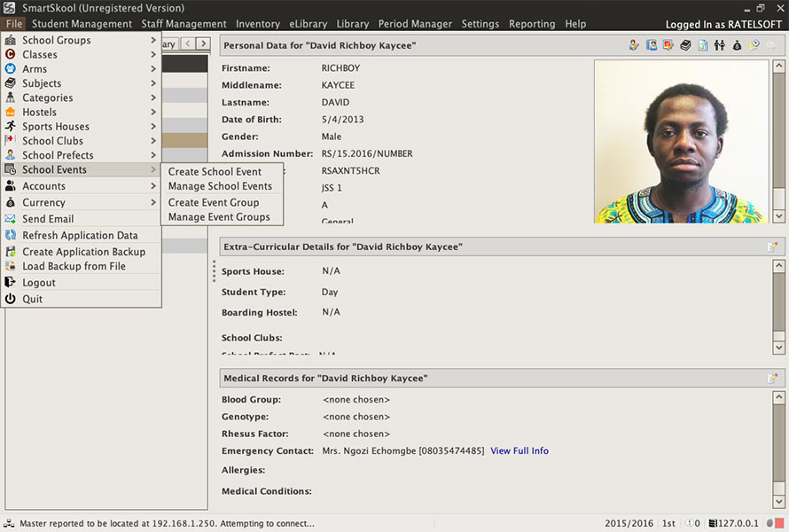789x532 pixels.
Task: Select Create School Event
Action: click(x=215, y=172)
